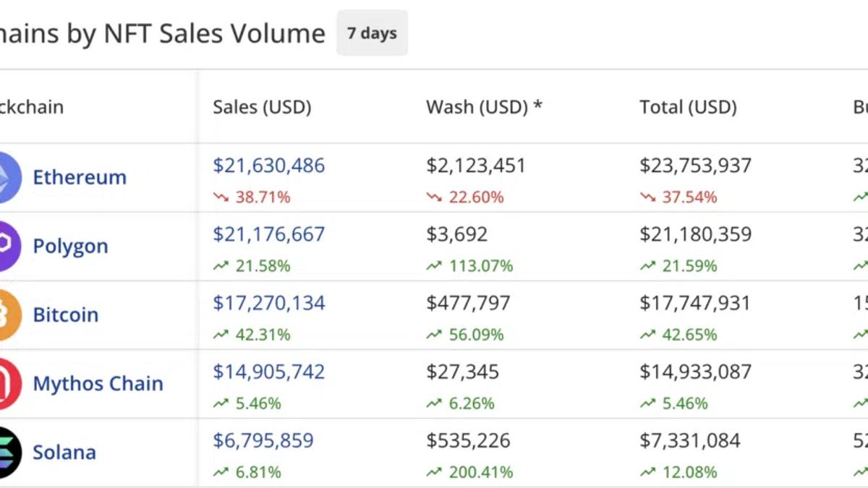This screenshot has width=868, height=488.
Task: Select Solana wash value $535,226
Action: pyautogui.click(x=468, y=440)
